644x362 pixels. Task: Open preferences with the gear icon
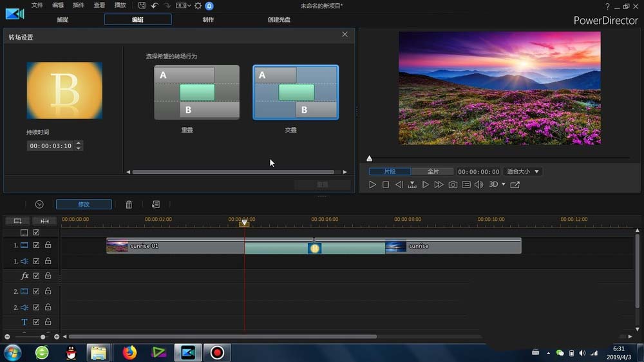[x=198, y=6]
